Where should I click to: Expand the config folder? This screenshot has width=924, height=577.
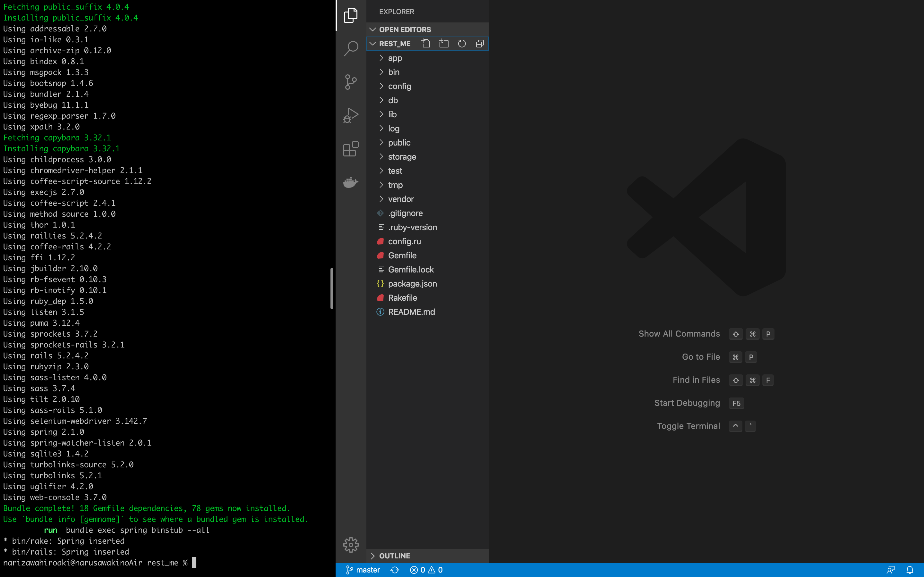pyautogui.click(x=399, y=86)
